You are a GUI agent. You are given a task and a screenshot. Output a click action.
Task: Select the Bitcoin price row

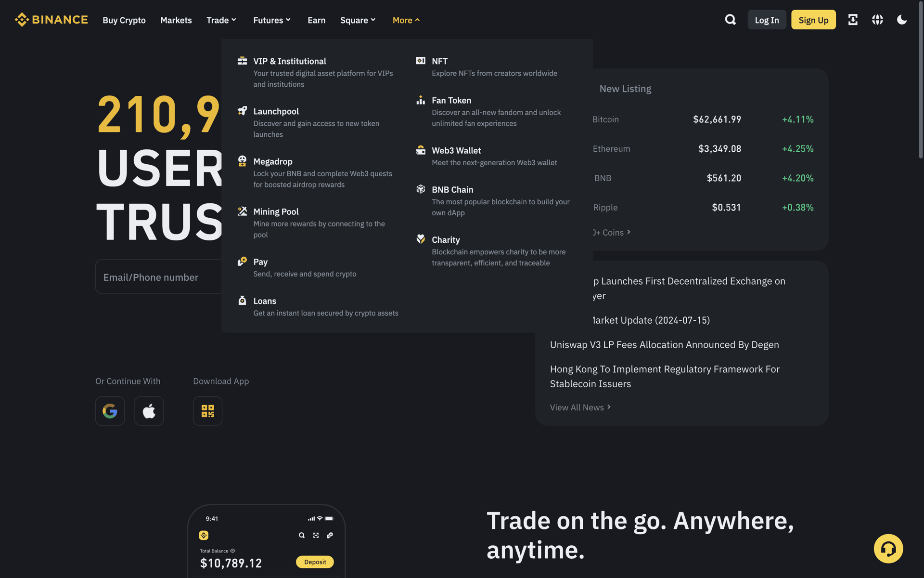(703, 119)
